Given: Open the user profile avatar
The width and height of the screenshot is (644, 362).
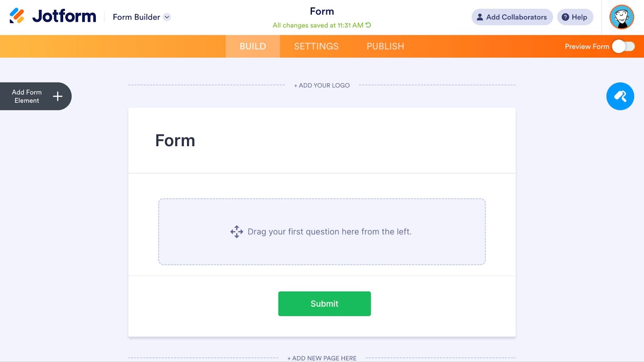Looking at the screenshot, I should [x=621, y=17].
